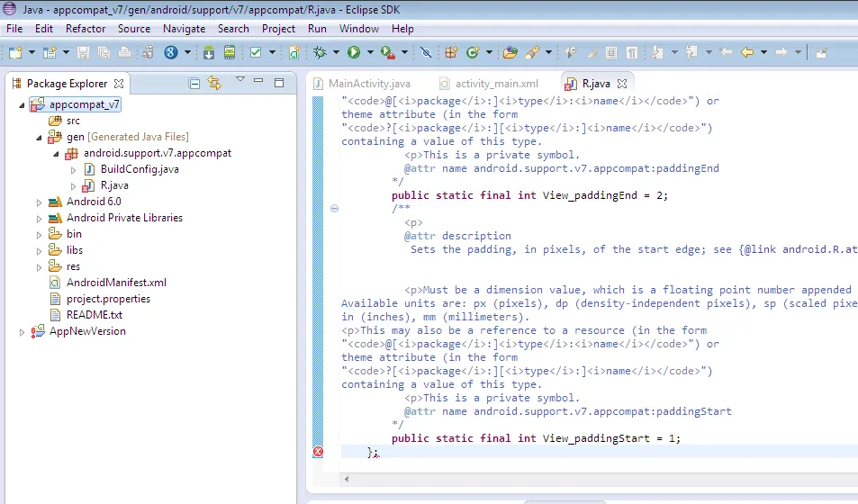Click the Save toolbar icon

pyautogui.click(x=83, y=52)
